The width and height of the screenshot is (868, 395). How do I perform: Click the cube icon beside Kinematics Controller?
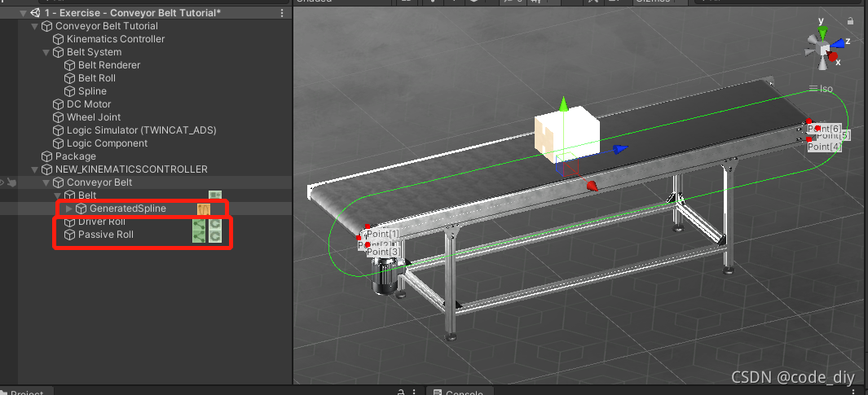tap(58, 39)
